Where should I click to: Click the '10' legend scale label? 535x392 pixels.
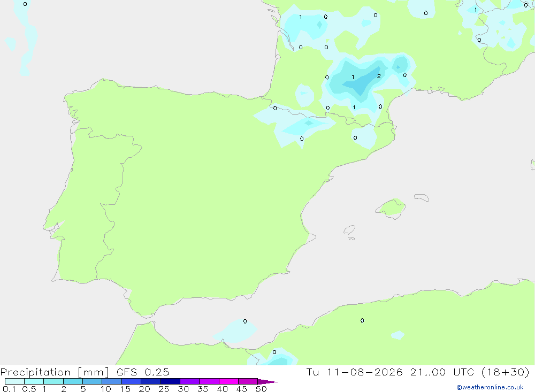(x=106, y=389)
